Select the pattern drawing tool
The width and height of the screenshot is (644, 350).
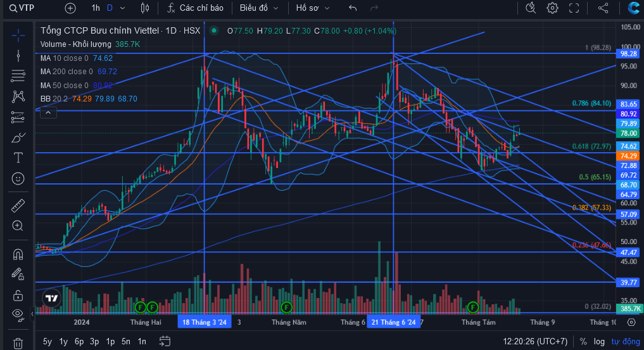[x=18, y=96]
